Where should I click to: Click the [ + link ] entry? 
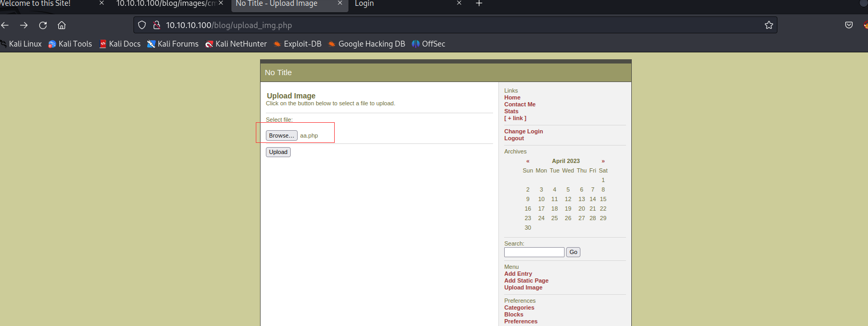(515, 118)
